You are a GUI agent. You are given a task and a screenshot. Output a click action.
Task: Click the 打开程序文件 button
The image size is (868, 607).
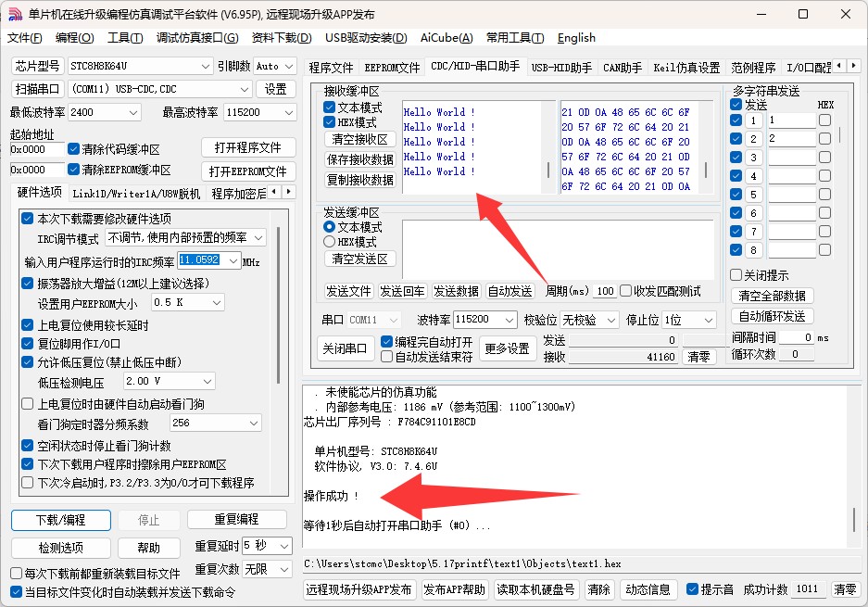[x=248, y=148]
